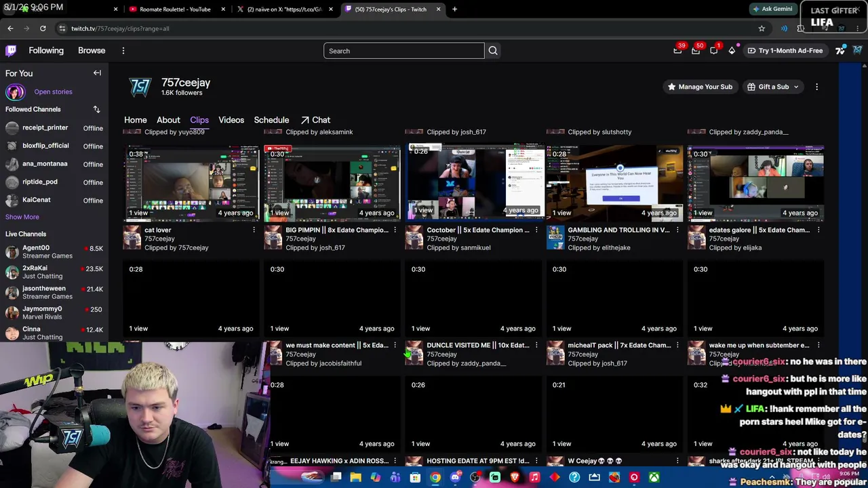The width and height of the screenshot is (868, 488).
Task: Open options for DUNCLE VISITED ME clip
Action: click(x=536, y=346)
